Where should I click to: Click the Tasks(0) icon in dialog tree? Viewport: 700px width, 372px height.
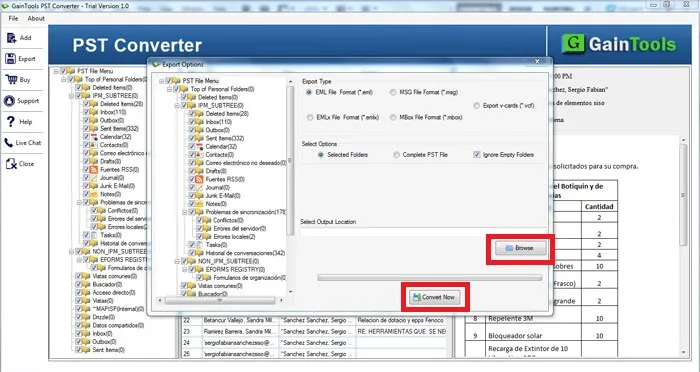tap(200, 245)
